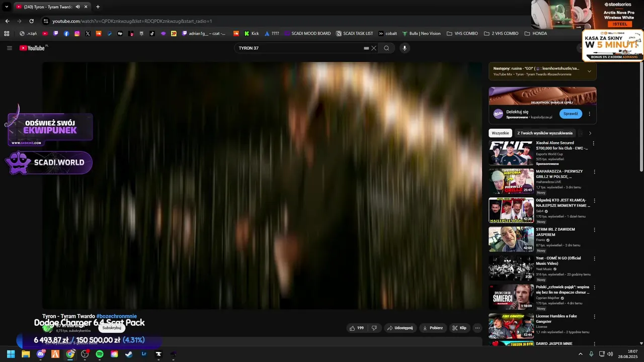Screen dimensions: 644x362
Task: Open the Bullx | Neo Vision bookmark
Action: coord(421,34)
